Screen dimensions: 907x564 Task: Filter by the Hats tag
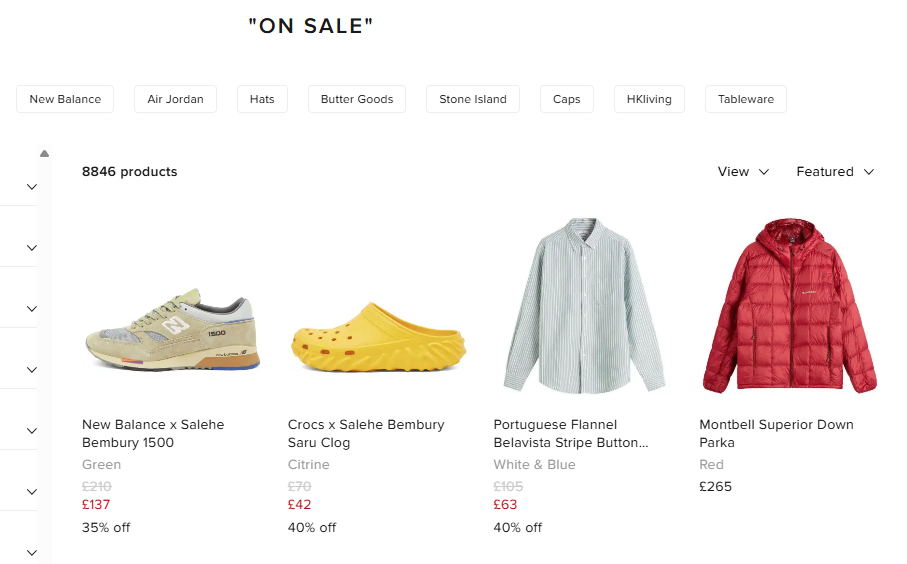[262, 100]
